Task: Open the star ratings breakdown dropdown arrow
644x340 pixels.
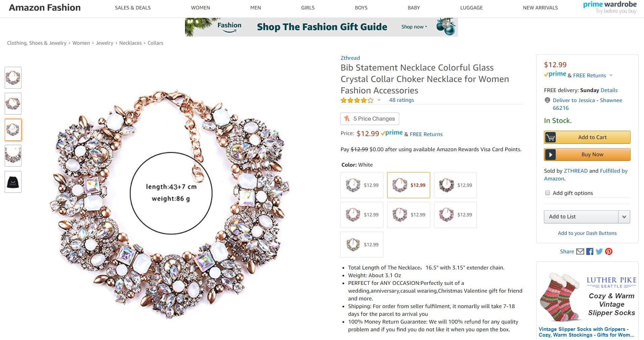Action: (379, 100)
